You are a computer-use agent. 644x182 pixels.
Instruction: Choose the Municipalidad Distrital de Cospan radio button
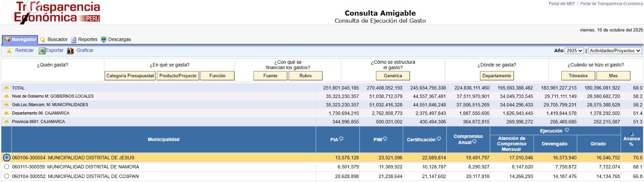pos(6,176)
